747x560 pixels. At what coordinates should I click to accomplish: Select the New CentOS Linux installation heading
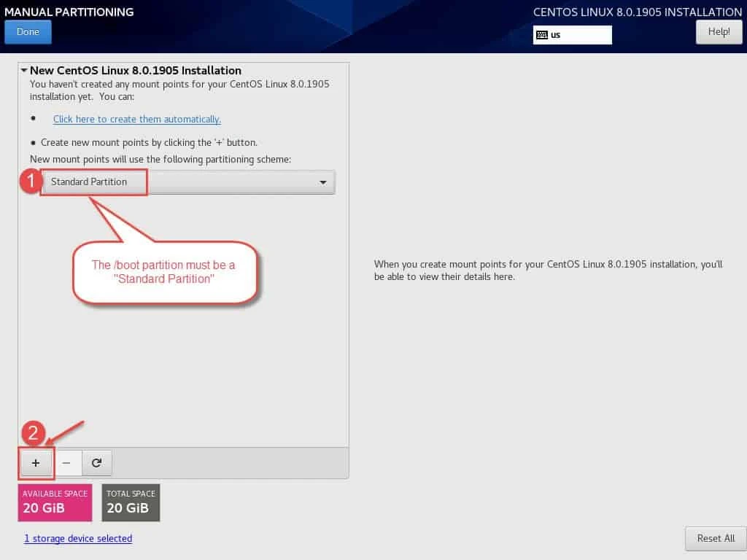136,70
